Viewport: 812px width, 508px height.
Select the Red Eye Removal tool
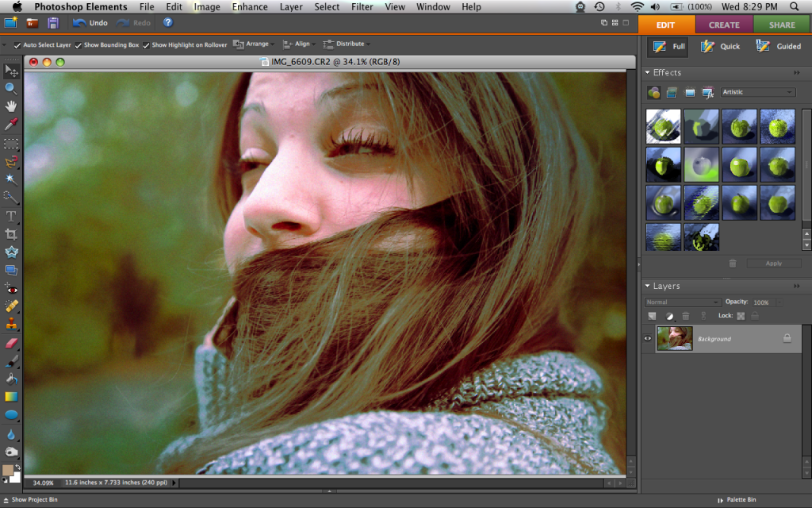(11, 288)
